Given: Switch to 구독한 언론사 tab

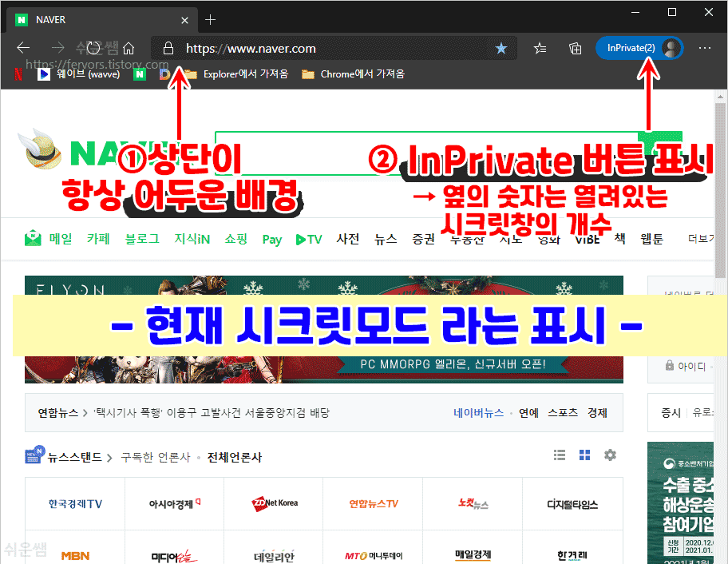Looking at the screenshot, I should coord(156,457).
